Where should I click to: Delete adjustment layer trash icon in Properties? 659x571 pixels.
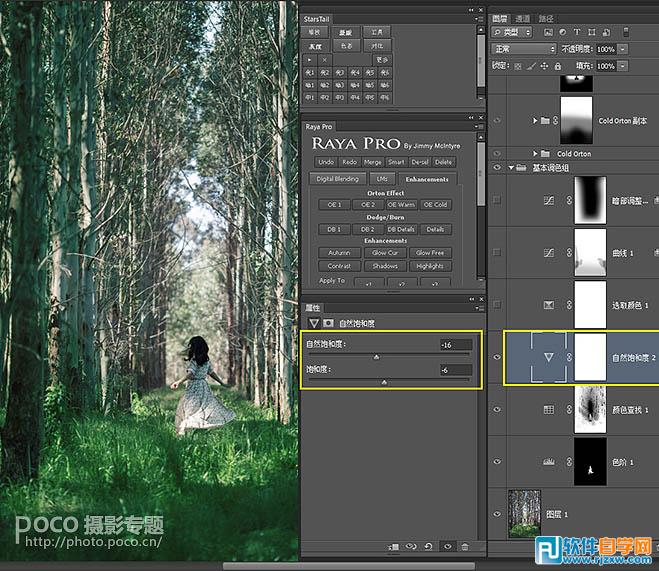coord(465,547)
